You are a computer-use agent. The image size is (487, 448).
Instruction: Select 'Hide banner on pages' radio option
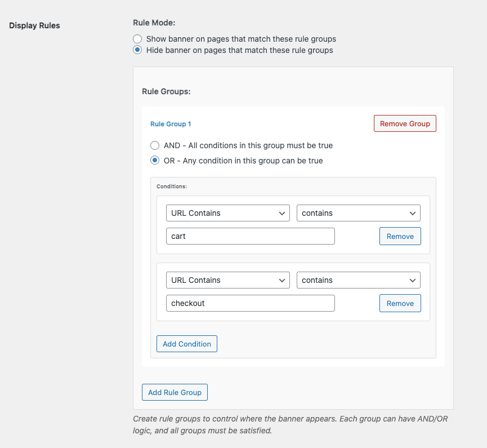pos(137,50)
